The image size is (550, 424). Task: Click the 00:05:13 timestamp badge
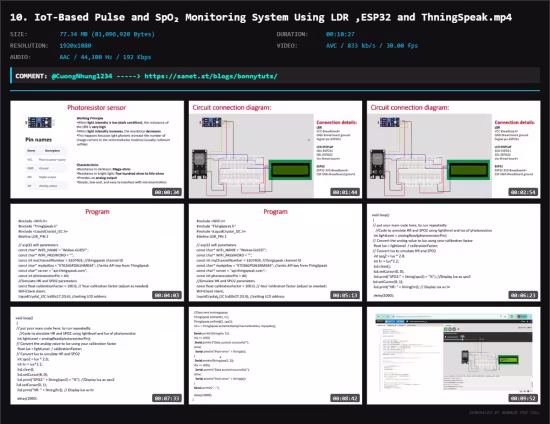coord(346,295)
